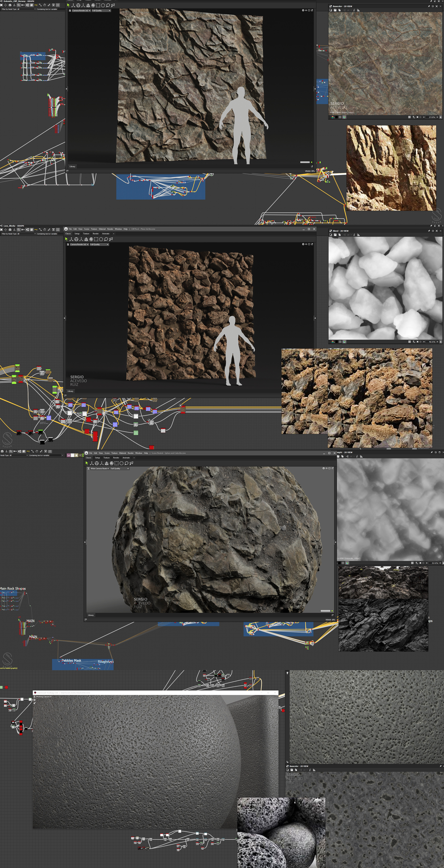Click info icon in Lava_Blocky graph toolbar

[14, 230]
